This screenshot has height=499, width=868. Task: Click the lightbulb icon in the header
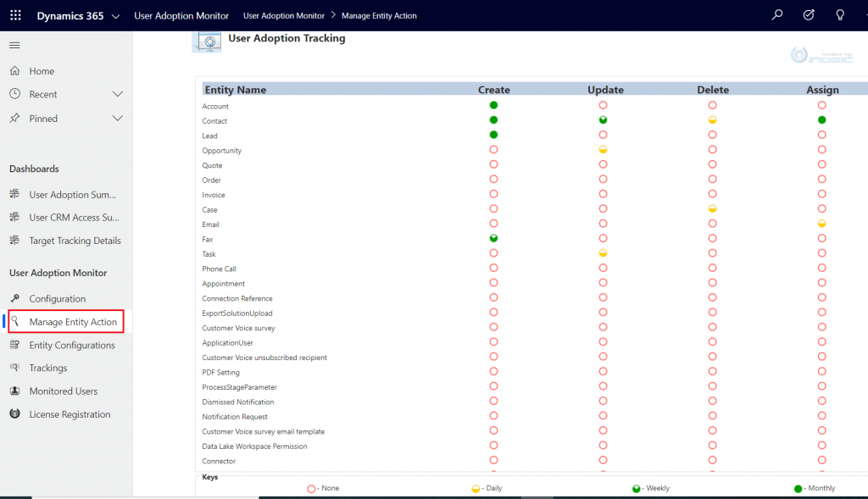point(839,14)
